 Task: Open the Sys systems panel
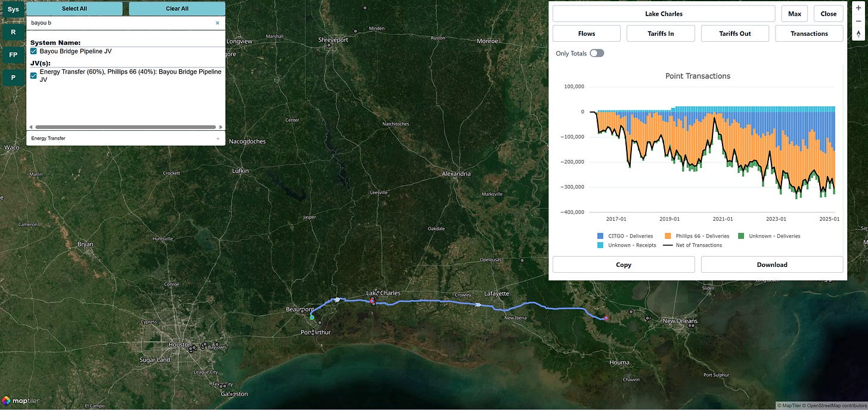[13, 10]
